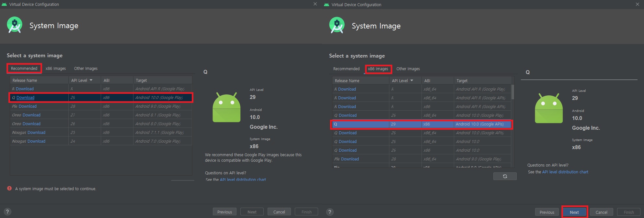Open help icon in right window
Viewport: 644px width, 218px height.
(x=329, y=212)
